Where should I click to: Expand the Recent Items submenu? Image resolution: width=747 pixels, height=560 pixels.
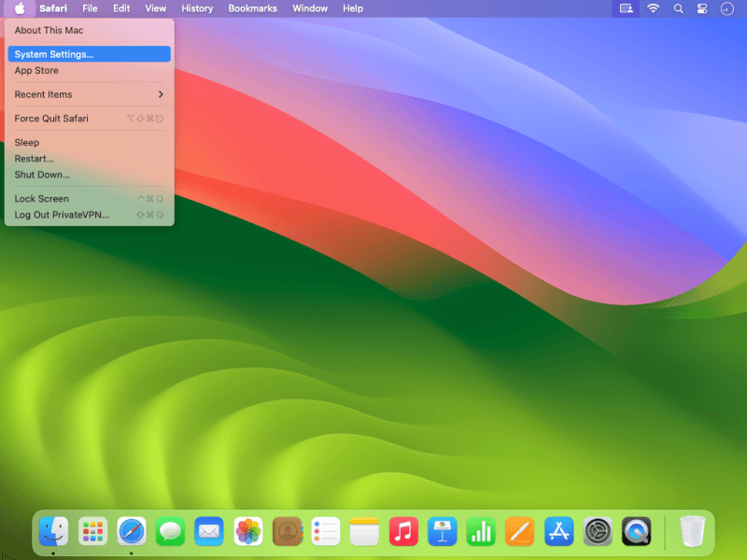89,94
